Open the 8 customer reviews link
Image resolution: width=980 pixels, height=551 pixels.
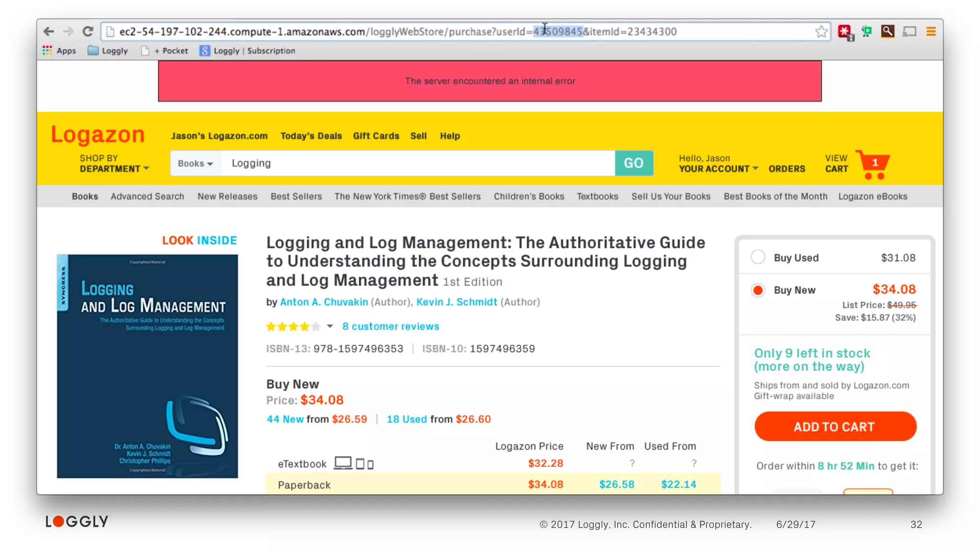coord(390,326)
